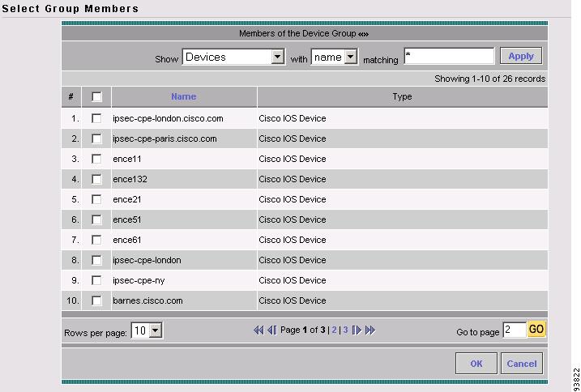This screenshot has height=392, width=581.
Task: Click the ipsec-cpe-london.cisco.com name text
Action: tap(168, 118)
